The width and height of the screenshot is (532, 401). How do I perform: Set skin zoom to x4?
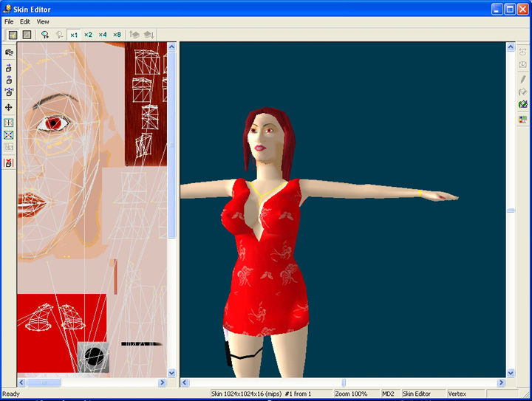tap(103, 35)
